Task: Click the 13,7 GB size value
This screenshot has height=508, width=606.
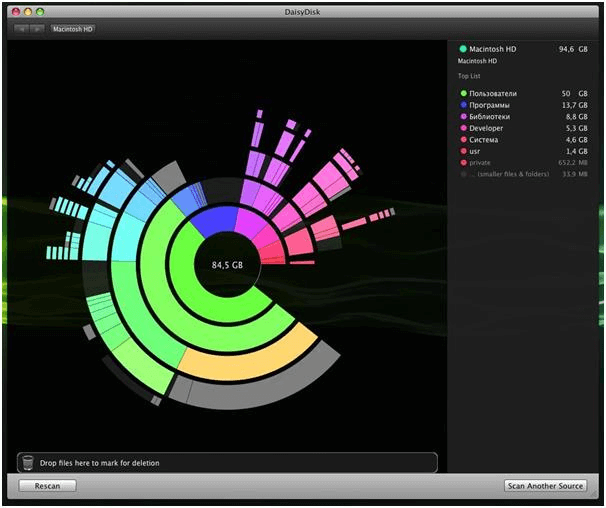Action: [x=575, y=105]
